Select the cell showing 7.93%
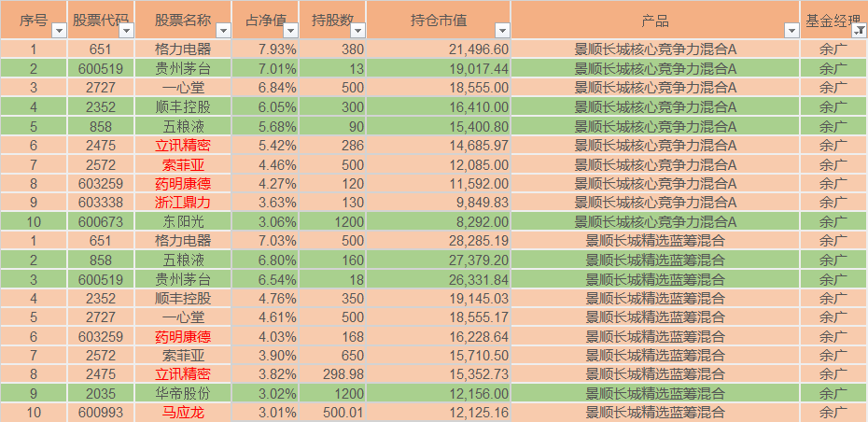Screen dimensions: 868x422 (x=265, y=49)
